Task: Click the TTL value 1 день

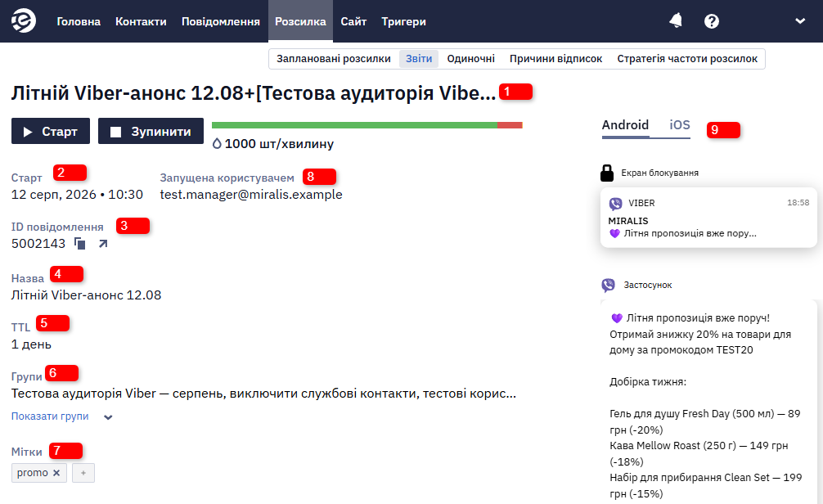Action: (31, 344)
